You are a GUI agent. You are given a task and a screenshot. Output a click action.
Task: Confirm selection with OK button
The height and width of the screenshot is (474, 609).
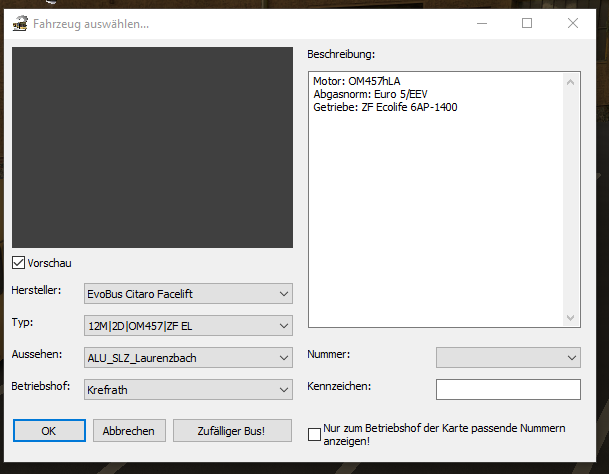(49, 431)
